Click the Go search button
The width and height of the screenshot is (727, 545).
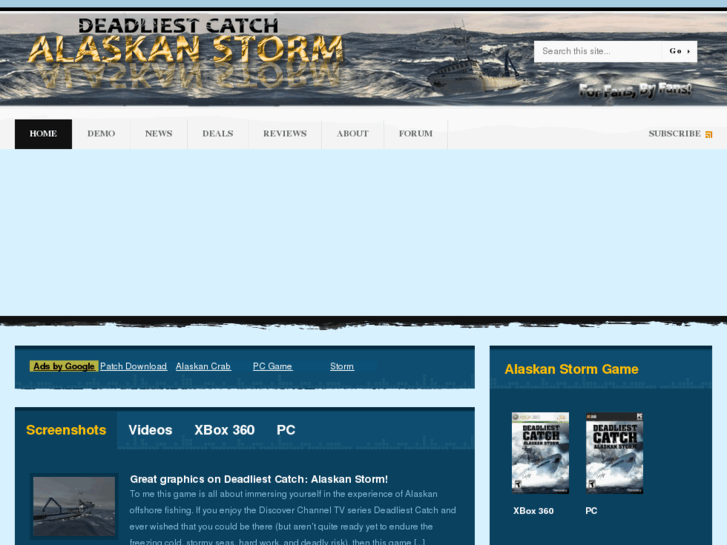pyautogui.click(x=679, y=51)
